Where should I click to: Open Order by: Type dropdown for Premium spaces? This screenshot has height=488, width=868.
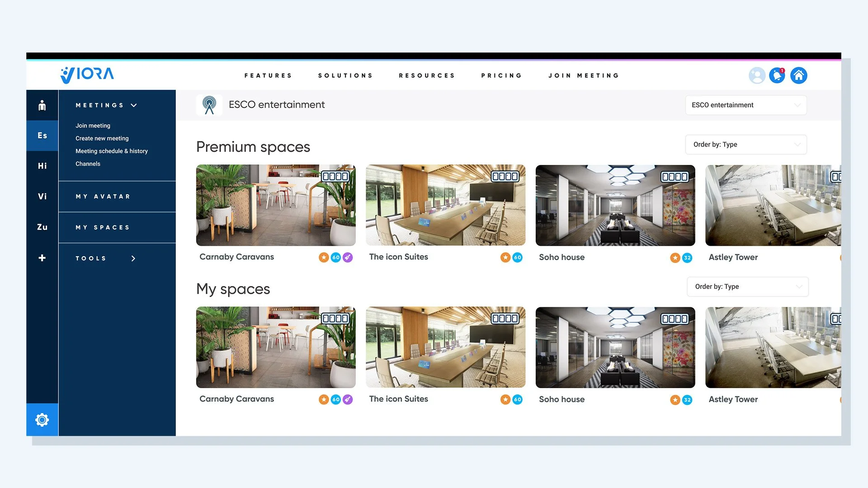tap(746, 145)
